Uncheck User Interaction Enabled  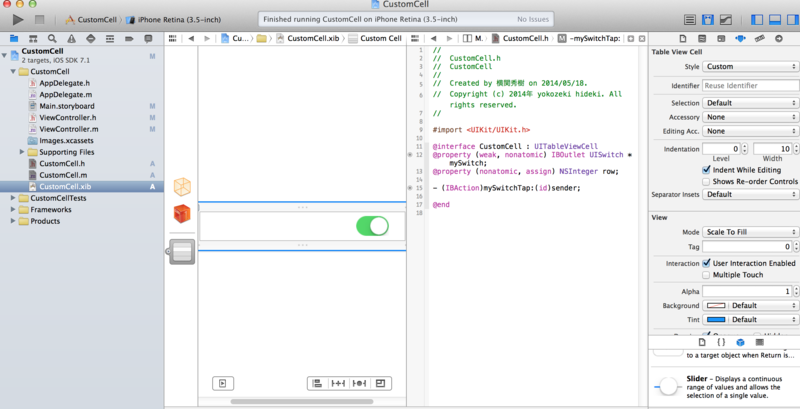point(706,263)
